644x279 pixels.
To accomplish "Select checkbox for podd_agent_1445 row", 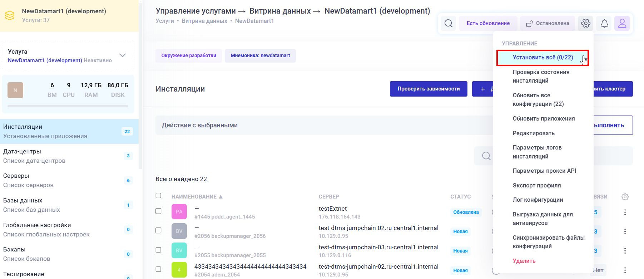I will [x=158, y=211].
